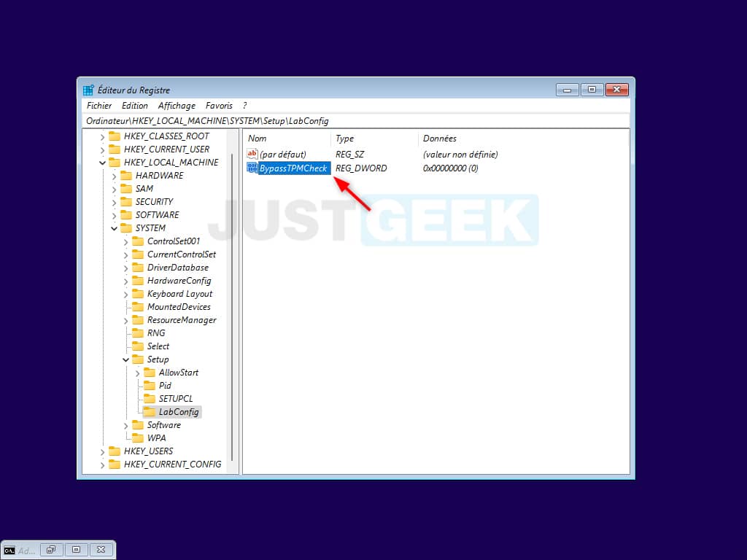Screen dimensions: 747x560
Task: Open the Favoris menu
Action: [x=219, y=106]
